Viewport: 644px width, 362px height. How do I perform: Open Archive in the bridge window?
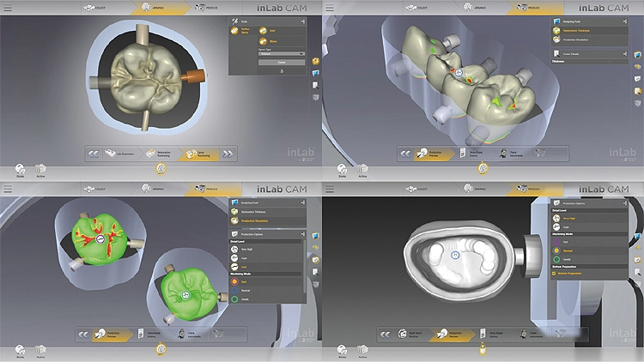coord(362,171)
